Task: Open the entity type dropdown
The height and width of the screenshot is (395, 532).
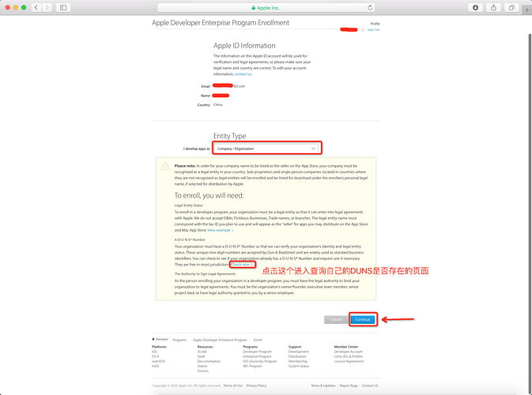Action: [266, 149]
